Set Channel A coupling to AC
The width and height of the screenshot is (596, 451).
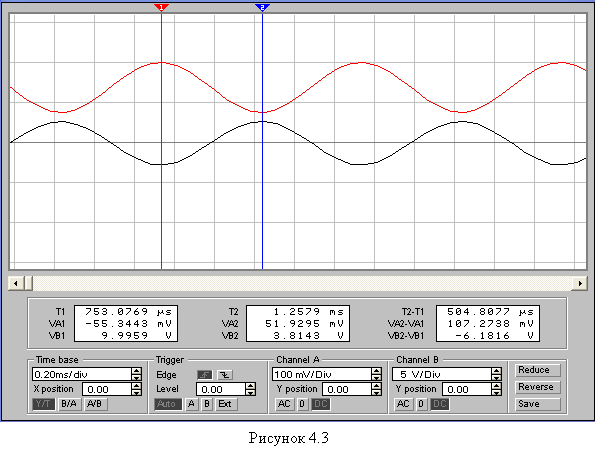point(284,404)
